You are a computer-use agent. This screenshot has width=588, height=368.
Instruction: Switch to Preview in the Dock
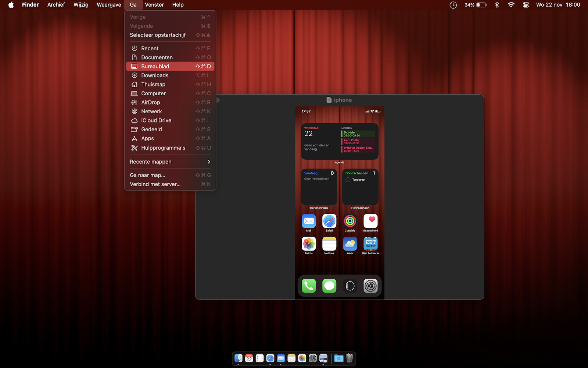[323, 358]
